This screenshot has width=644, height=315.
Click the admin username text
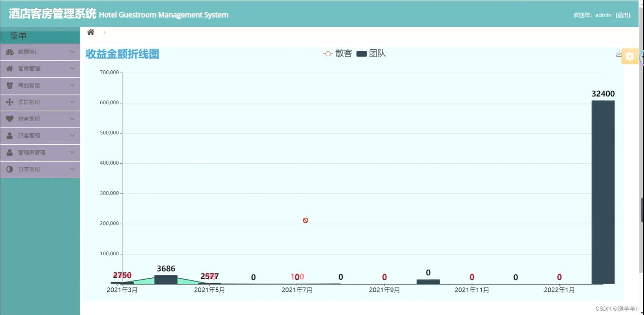(603, 15)
